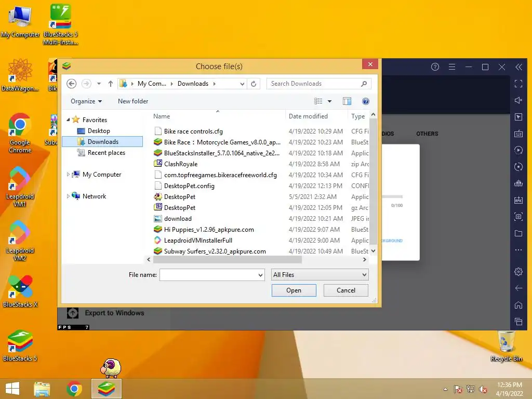Image resolution: width=532 pixels, height=399 pixels.
Task: Open Organize dropdown menu
Action: point(86,101)
